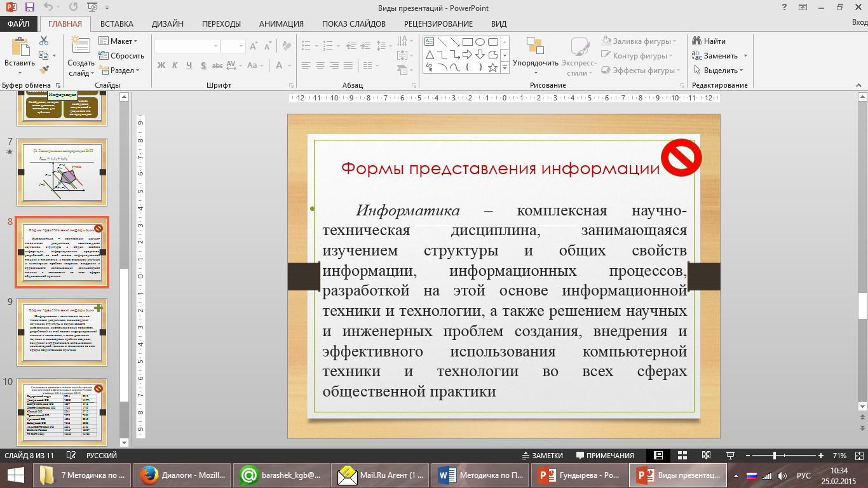This screenshot has width=868, height=488.
Task: Open the Макет layout dropdown
Action: (118, 41)
